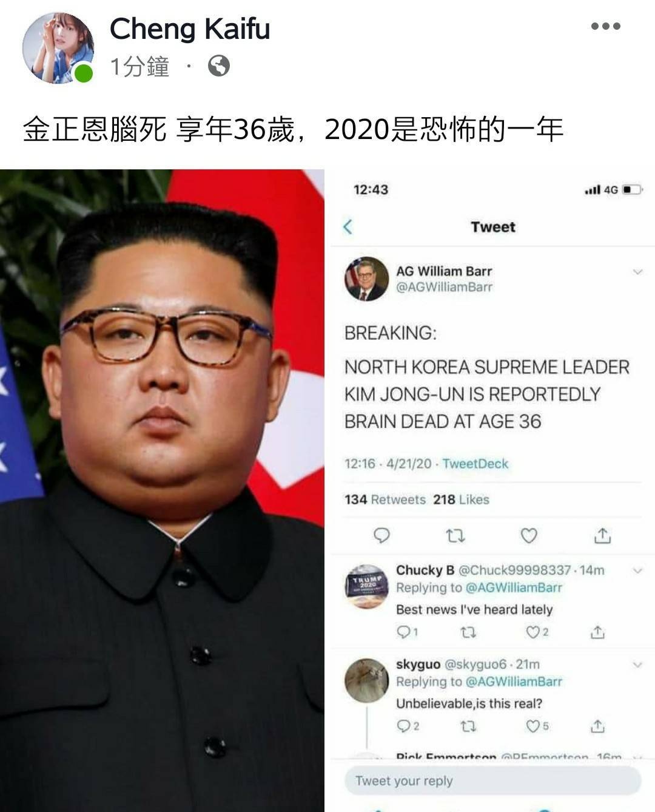Click the Tweet your reply field

(x=492, y=780)
